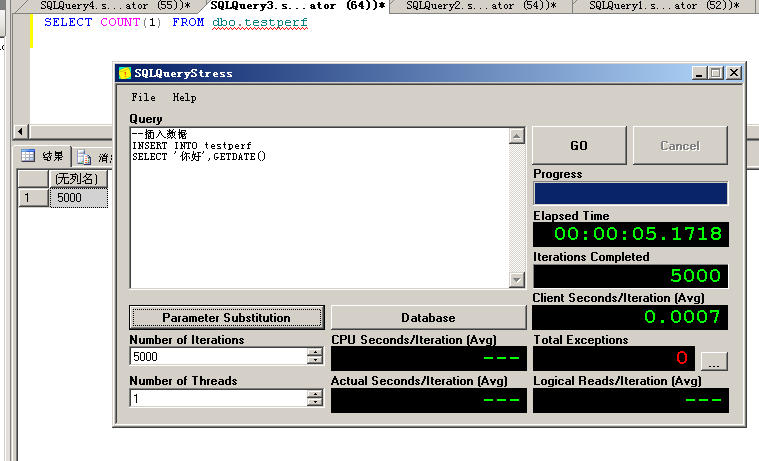This screenshot has width=759, height=461.
Task: Click the GO button
Action: (x=579, y=145)
